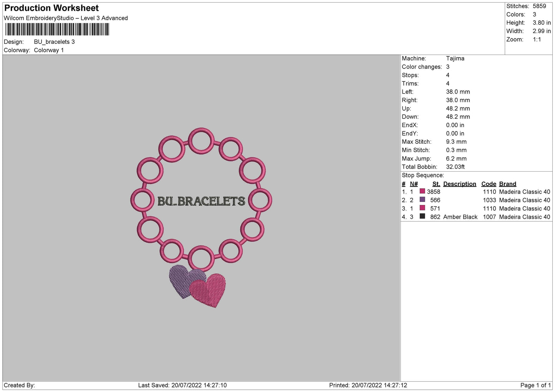The image size is (555, 392).
Task: Click the 'Code' column header
Action: pyautogui.click(x=489, y=184)
